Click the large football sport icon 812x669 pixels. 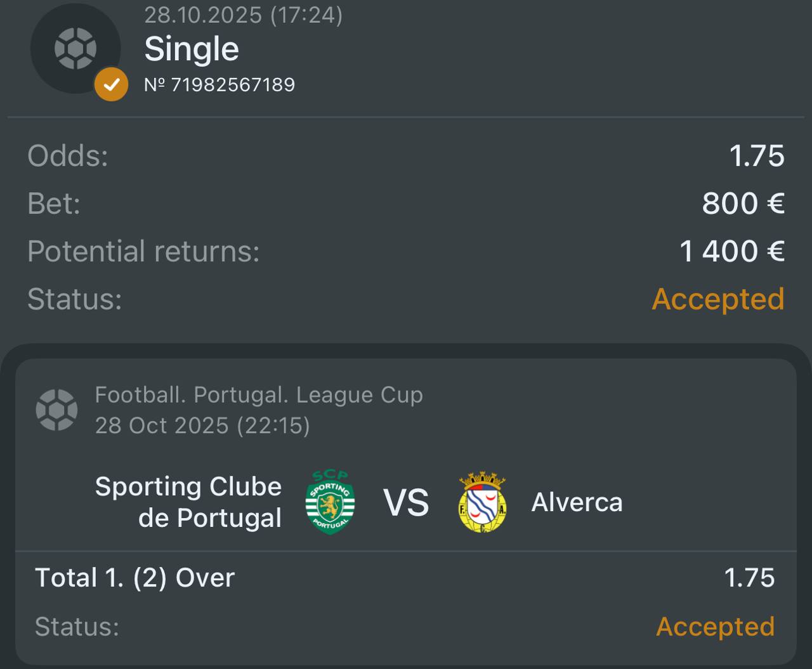[75, 48]
